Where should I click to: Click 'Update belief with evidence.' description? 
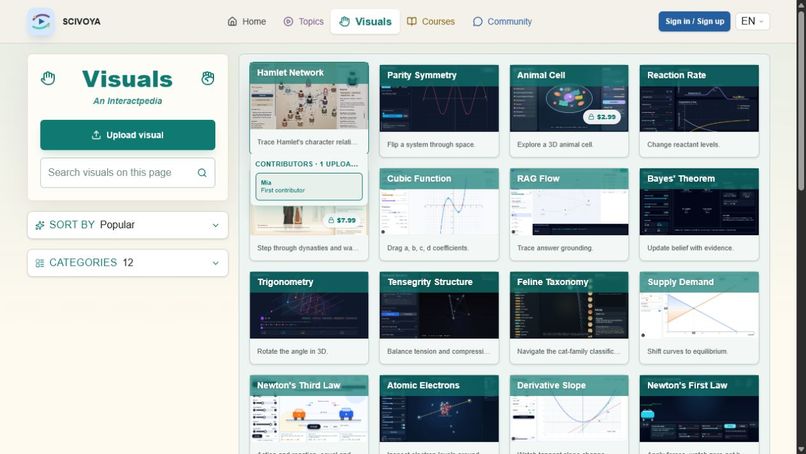pos(687,248)
